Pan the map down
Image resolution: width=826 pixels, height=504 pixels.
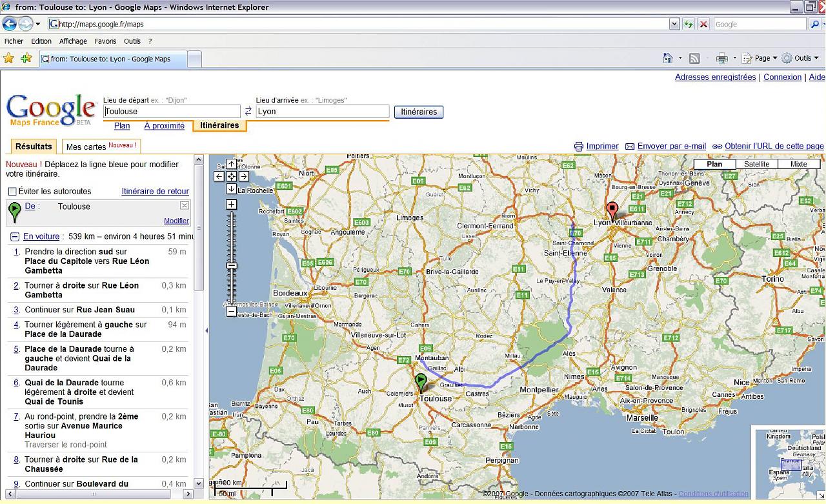coord(231,188)
